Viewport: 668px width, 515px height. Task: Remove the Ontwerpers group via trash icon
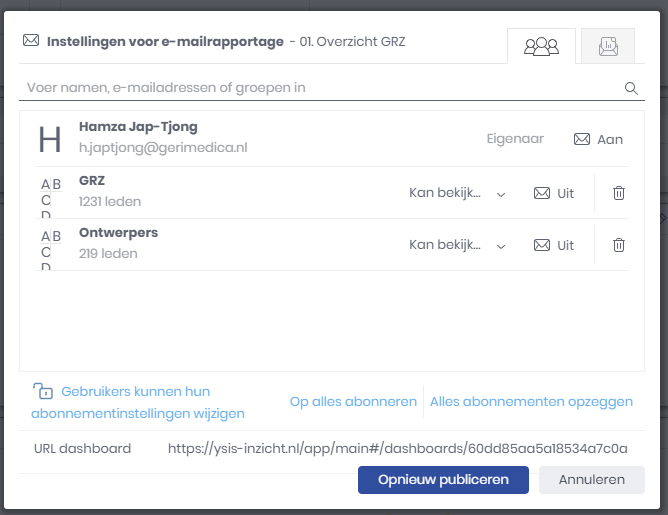[x=619, y=245]
